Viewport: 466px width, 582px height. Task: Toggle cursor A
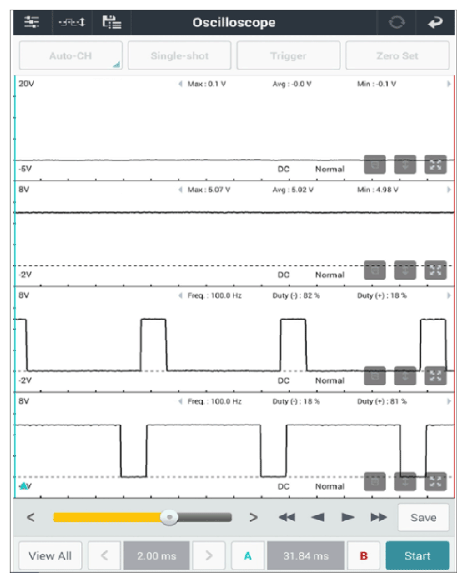248,556
